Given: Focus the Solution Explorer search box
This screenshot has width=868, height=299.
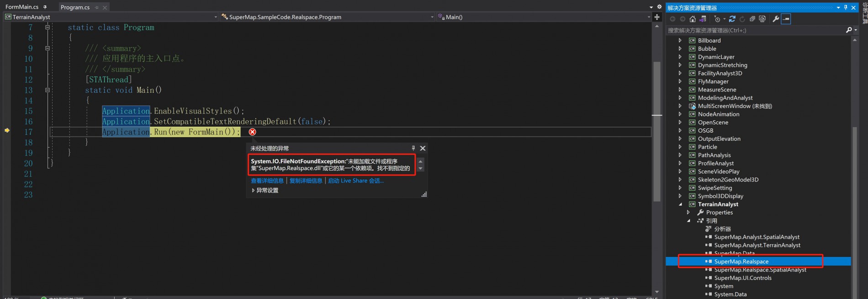Looking at the screenshot, I should tap(756, 30).
